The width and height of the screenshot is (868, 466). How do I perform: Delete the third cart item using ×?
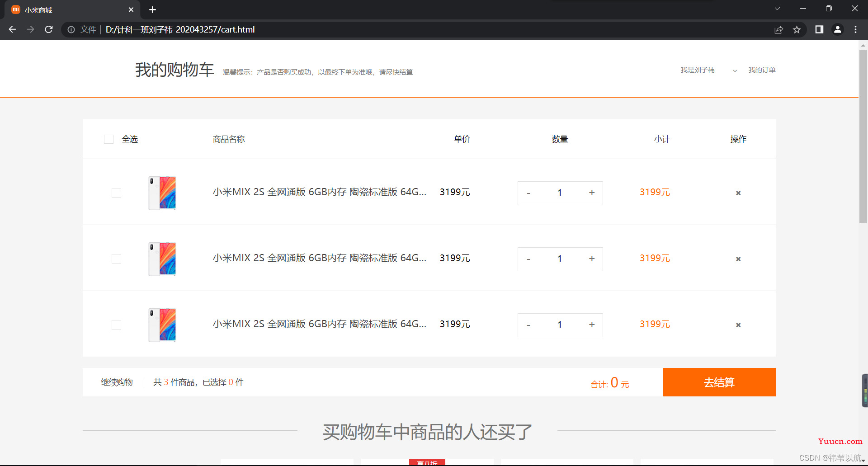(738, 325)
